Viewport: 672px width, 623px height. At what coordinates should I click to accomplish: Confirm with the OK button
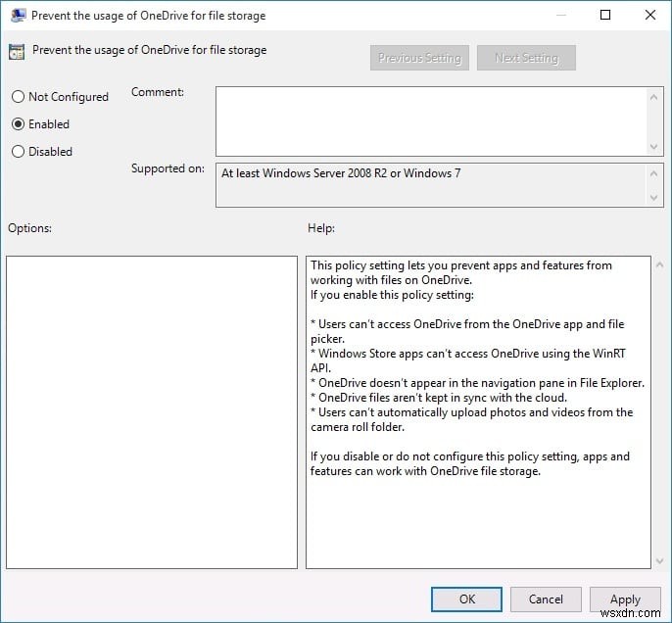[466, 599]
